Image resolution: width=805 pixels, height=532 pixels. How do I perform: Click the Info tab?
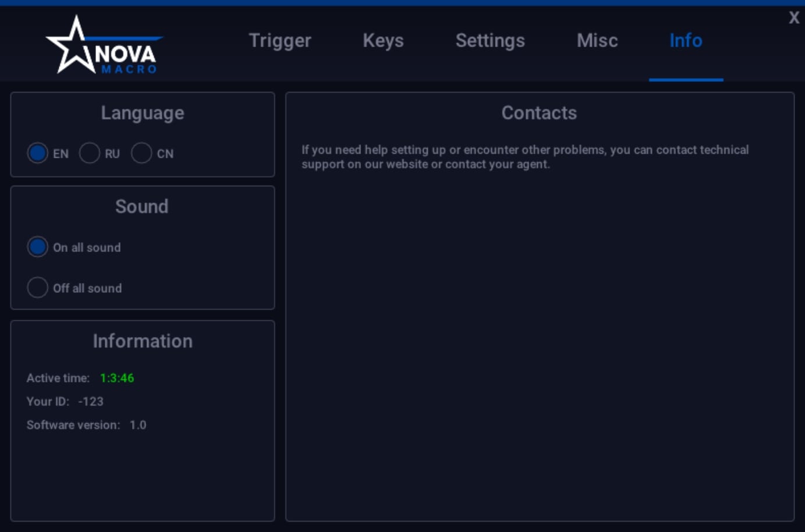click(686, 41)
